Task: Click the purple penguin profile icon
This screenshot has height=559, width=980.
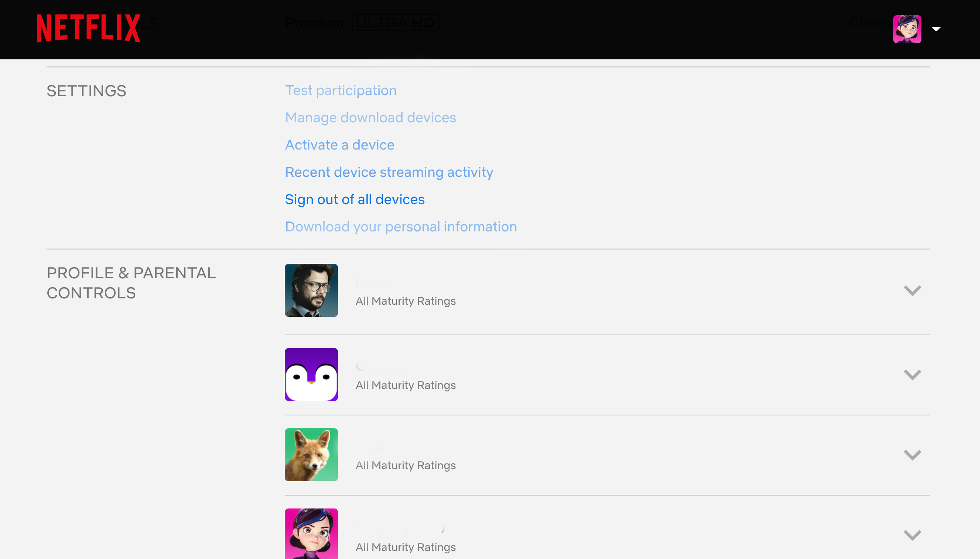Action: 312,374
